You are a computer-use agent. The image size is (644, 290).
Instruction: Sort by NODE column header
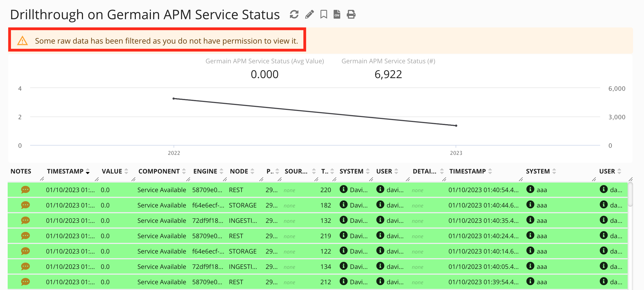click(239, 171)
